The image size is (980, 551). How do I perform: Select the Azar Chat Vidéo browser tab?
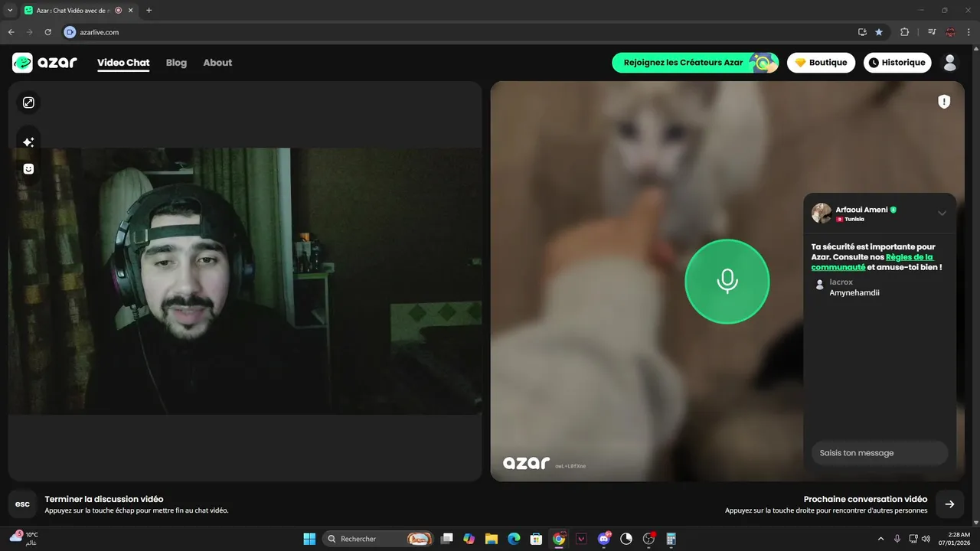coord(78,11)
